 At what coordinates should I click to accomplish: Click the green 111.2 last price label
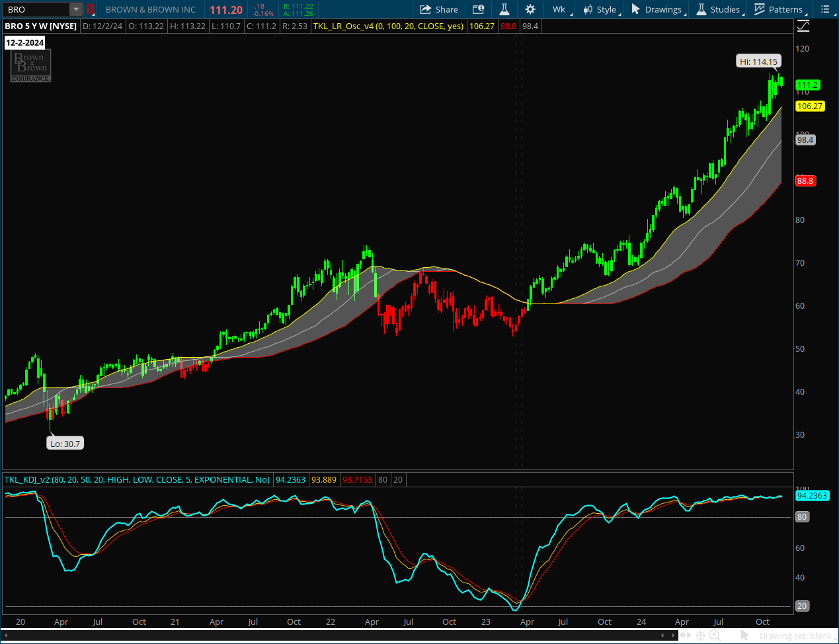(x=808, y=85)
